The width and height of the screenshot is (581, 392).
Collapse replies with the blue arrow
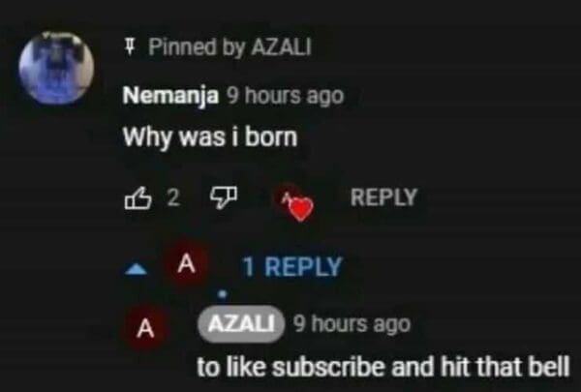(x=138, y=266)
